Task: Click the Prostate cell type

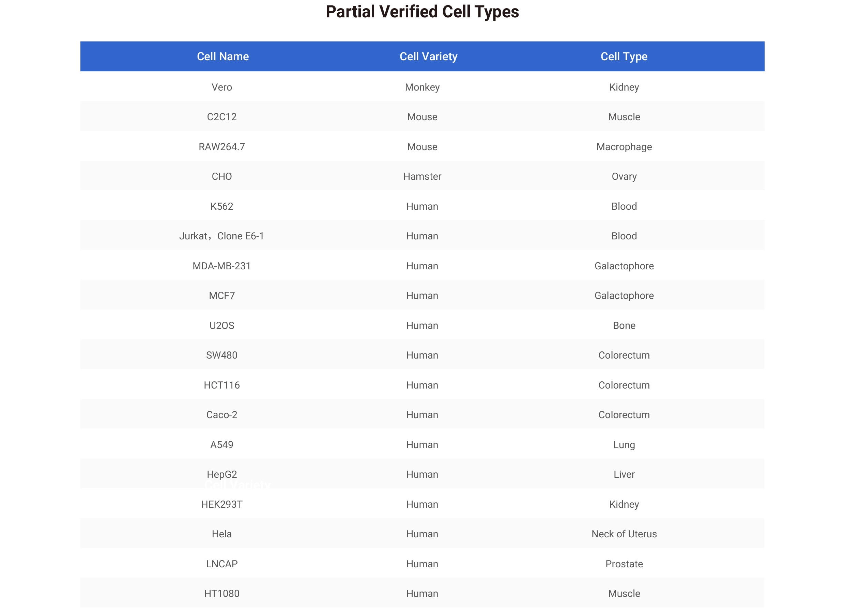Action: pos(624,564)
